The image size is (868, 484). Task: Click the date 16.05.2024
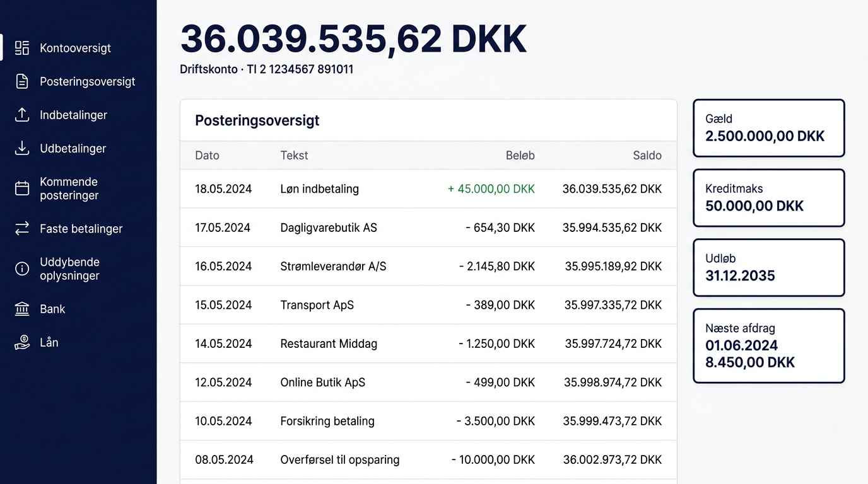click(x=223, y=266)
